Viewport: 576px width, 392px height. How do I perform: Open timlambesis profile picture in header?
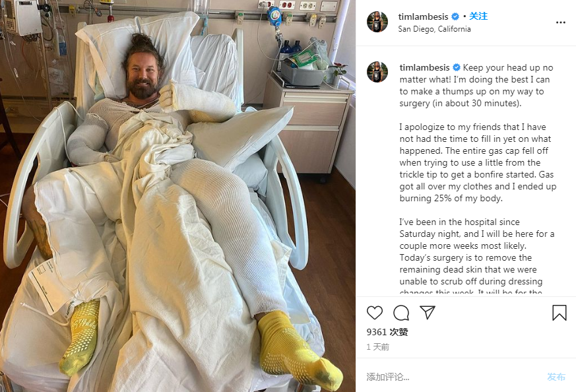point(377,22)
